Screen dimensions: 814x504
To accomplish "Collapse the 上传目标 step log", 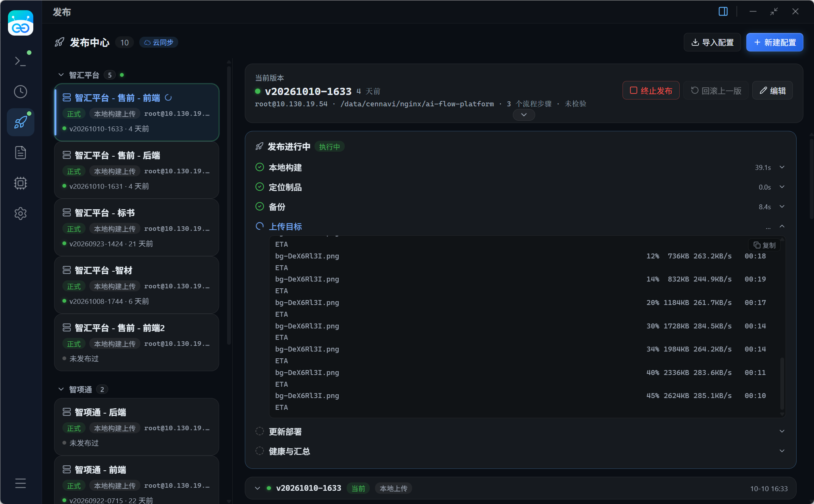I will click(782, 226).
